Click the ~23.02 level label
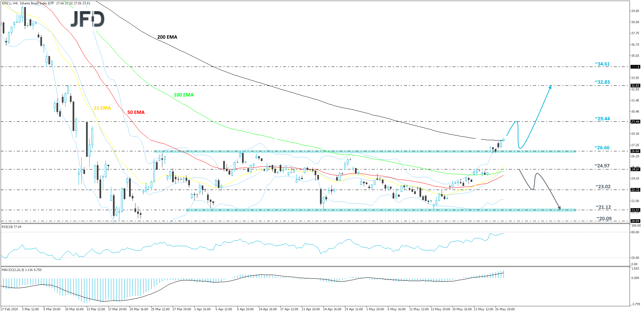 pos(603,187)
